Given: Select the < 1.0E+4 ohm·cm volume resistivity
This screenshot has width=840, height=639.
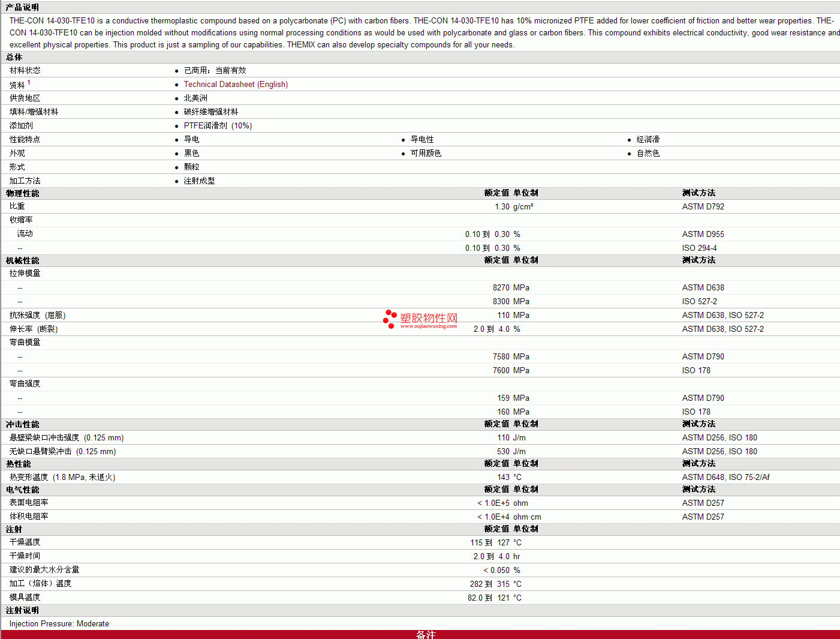Looking at the screenshot, I should click(x=509, y=517).
